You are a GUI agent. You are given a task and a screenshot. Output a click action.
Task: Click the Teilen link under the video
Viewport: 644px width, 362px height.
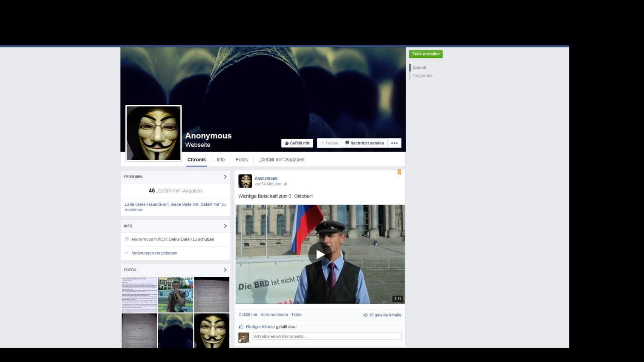(297, 315)
